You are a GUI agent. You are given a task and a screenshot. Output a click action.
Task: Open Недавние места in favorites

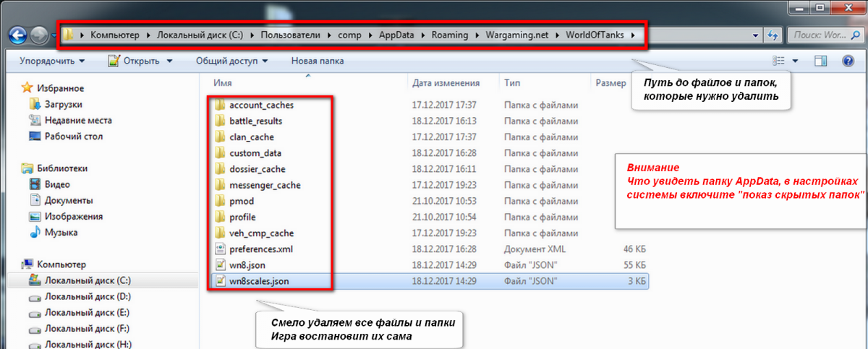pyautogui.click(x=78, y=120)
